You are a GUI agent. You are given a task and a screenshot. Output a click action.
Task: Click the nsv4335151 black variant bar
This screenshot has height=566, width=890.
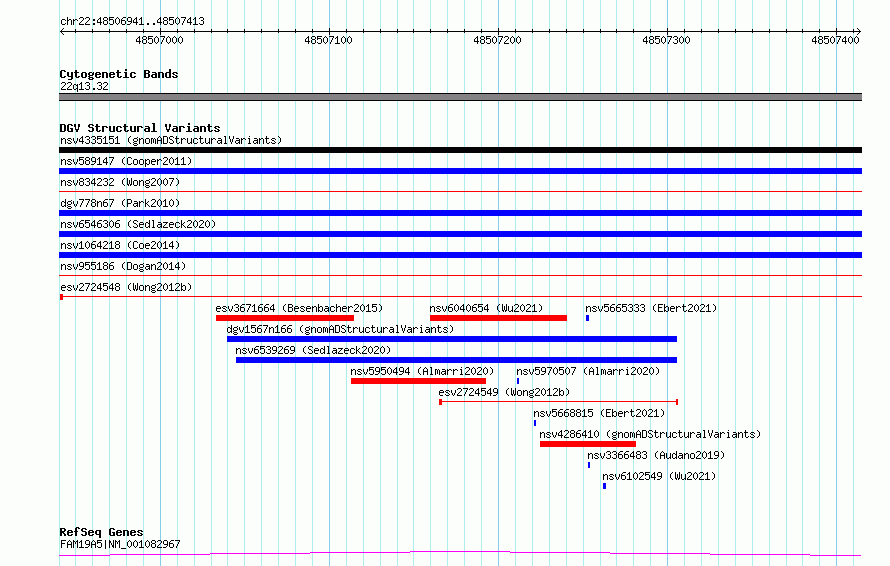click(460, 150)
